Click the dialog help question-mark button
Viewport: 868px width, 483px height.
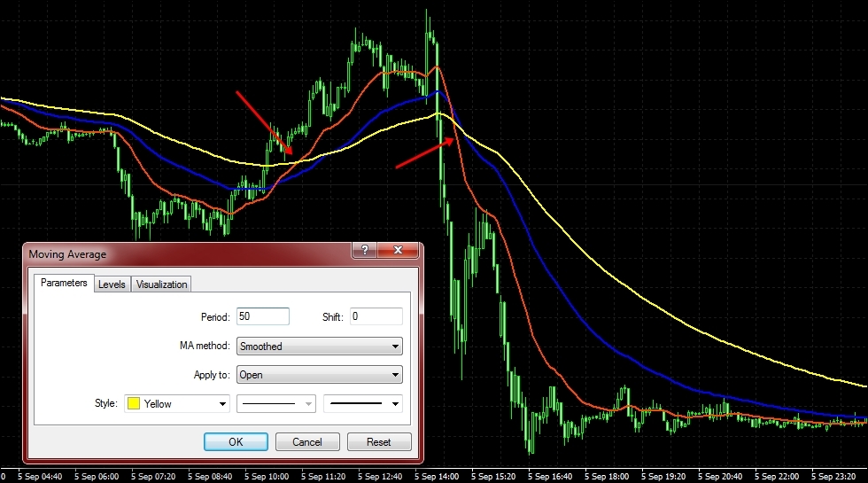[364, 250]
